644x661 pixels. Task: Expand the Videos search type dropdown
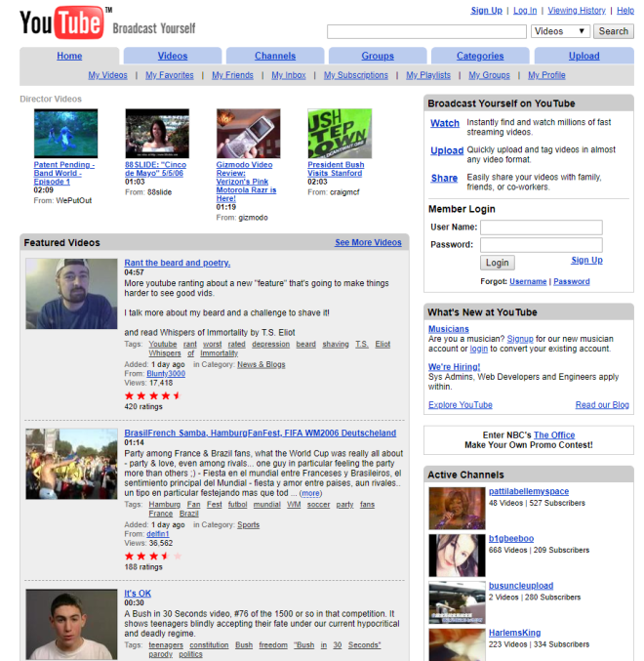point(560,31)
